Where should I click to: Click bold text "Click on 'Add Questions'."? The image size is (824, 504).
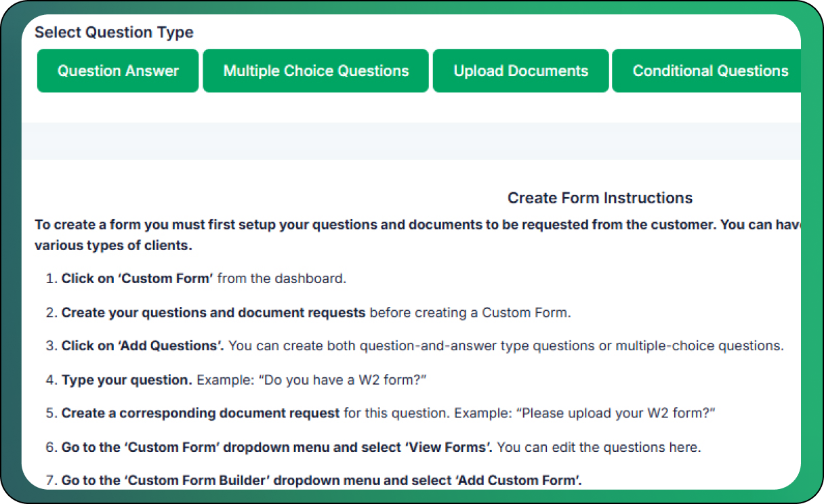[143, 345]
